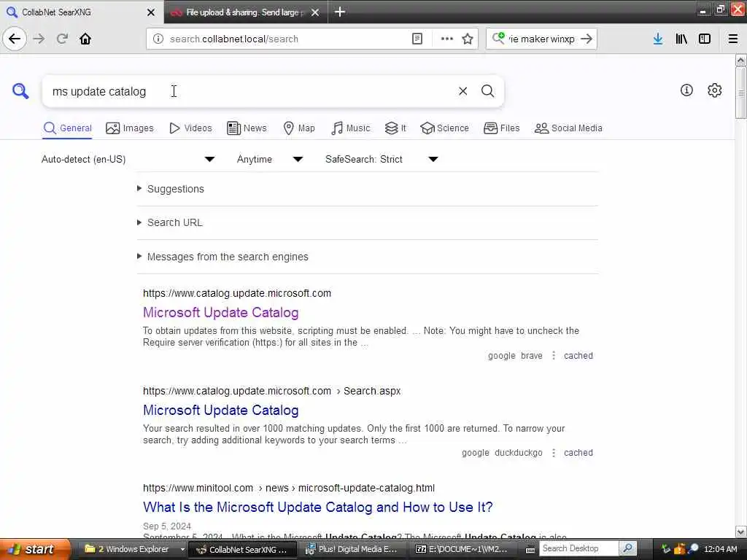
Task: Open cached link for Search.aspx result
Action: 578,453
